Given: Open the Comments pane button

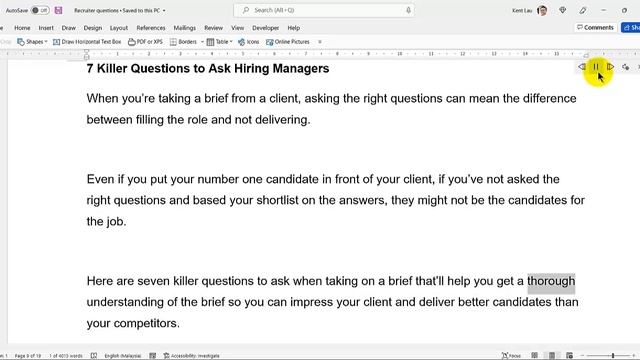Looking at the screenshot, I should (595, 27).
